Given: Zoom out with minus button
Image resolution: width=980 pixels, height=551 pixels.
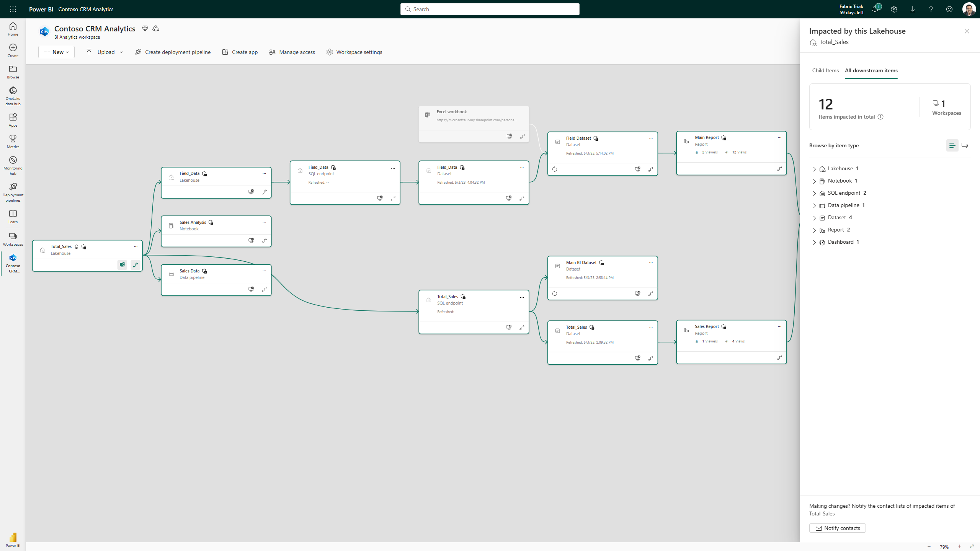Looking at the screenshot, I should pyautogui.click(x=929, y=546).
